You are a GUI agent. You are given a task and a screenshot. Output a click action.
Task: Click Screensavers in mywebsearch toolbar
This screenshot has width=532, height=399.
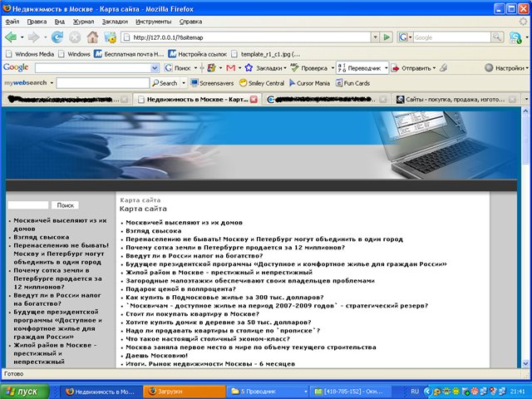point(213,83)
